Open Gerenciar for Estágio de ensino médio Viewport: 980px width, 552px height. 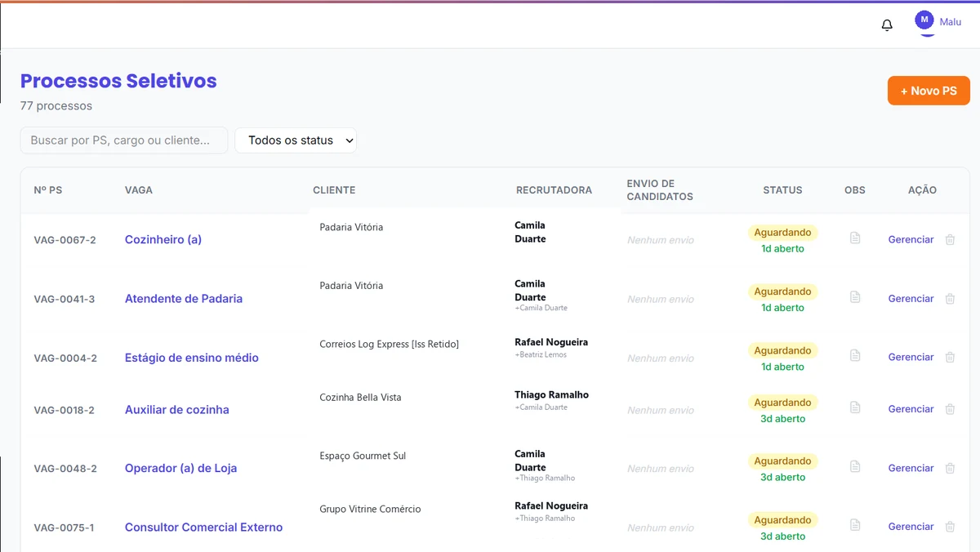point(911,357)
